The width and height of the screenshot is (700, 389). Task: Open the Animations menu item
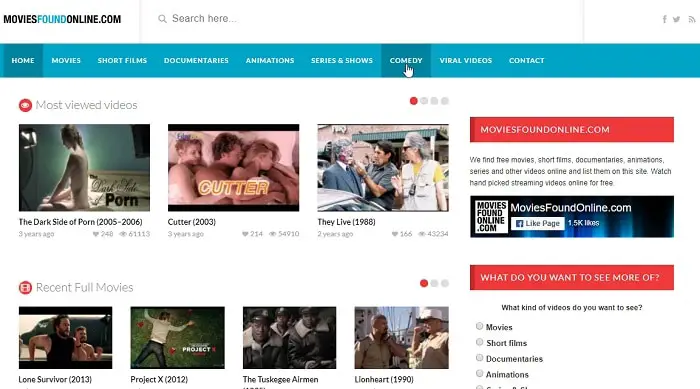(270, 61)
